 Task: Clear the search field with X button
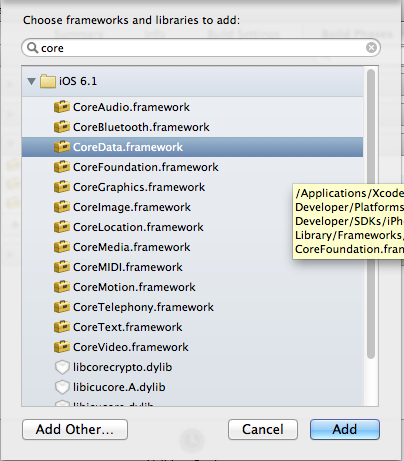coord(371,48)
